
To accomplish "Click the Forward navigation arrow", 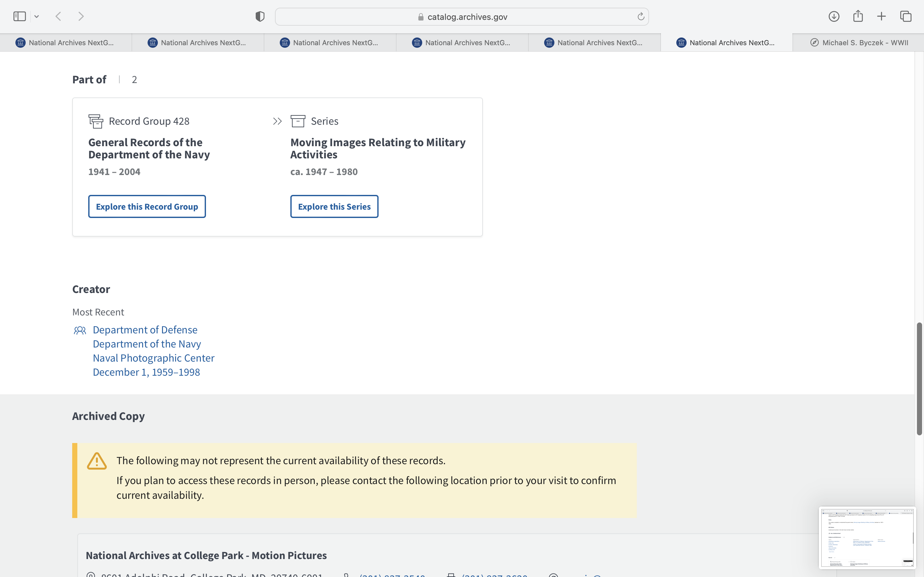I will click(81, 16).
